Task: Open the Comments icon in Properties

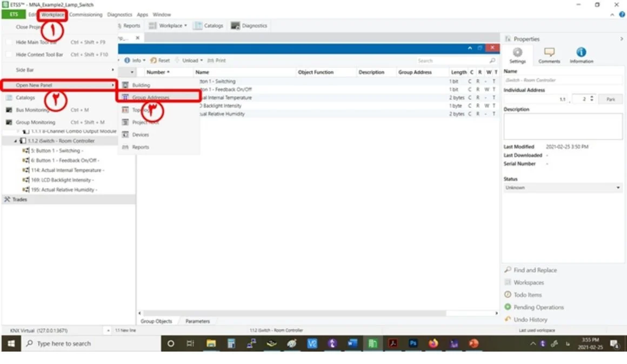Action: click(x=549, y=52)
